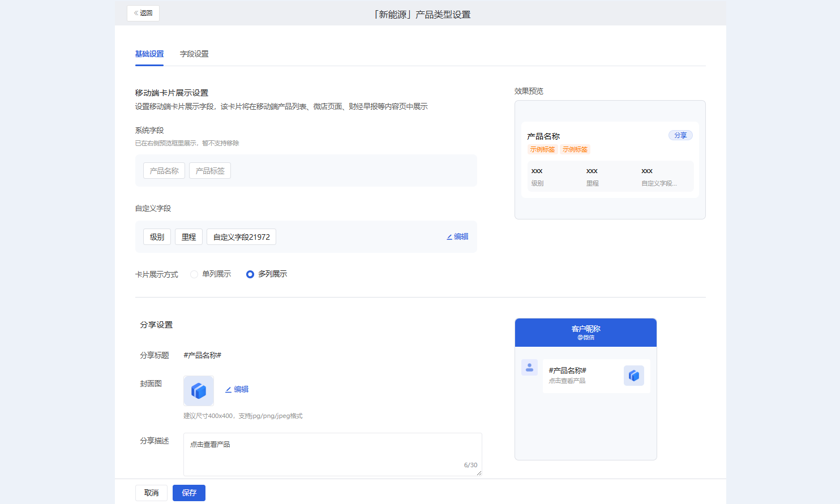Go back with the 返回 button

click(x=143, y=13)
